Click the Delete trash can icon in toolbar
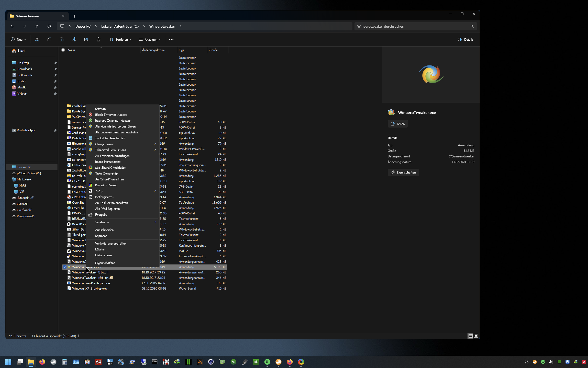The image size is (588, 368). tap(98, 39)
